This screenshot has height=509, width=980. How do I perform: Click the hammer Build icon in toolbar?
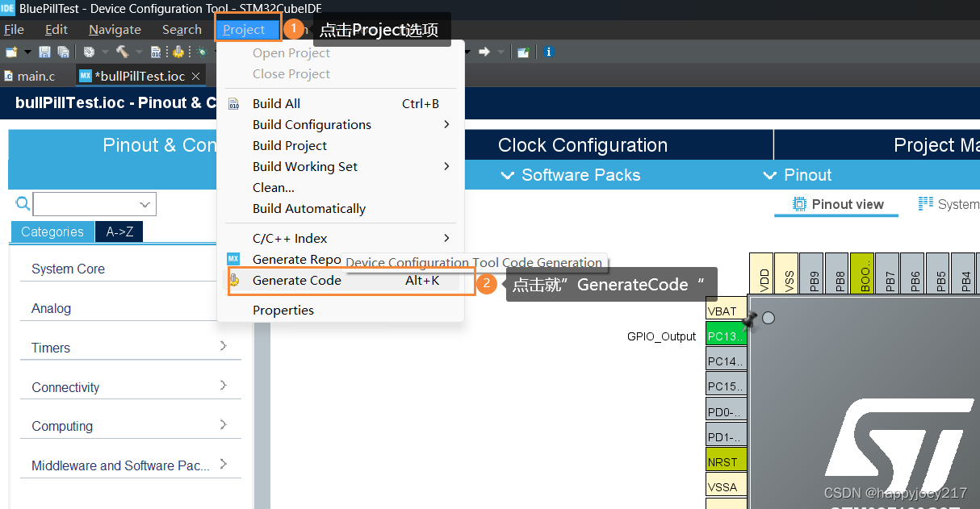coord(122,52)
